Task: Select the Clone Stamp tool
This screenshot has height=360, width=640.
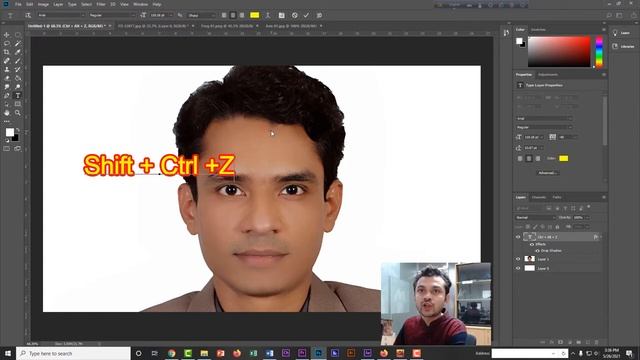Action: tap(7, 69)
